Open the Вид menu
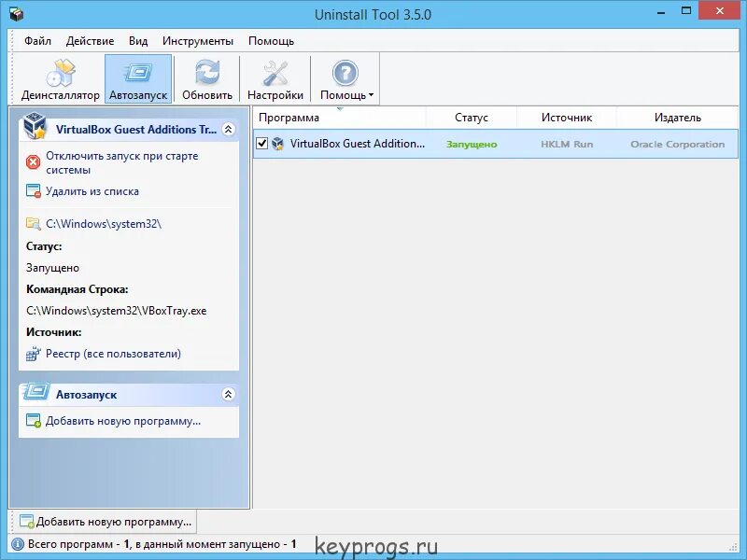747x560 pixels. coord(138,41)
